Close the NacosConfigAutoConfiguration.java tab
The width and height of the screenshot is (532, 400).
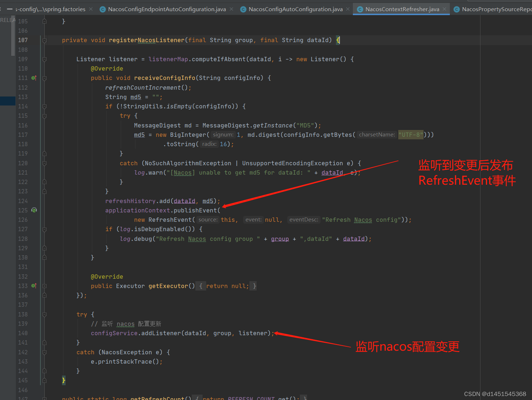348,9
